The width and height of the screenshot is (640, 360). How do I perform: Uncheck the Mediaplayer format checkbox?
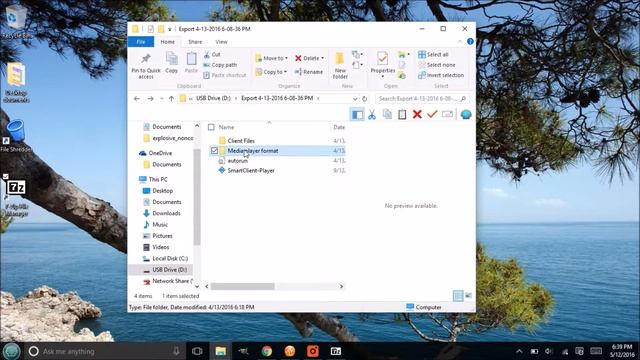point(214,151)
